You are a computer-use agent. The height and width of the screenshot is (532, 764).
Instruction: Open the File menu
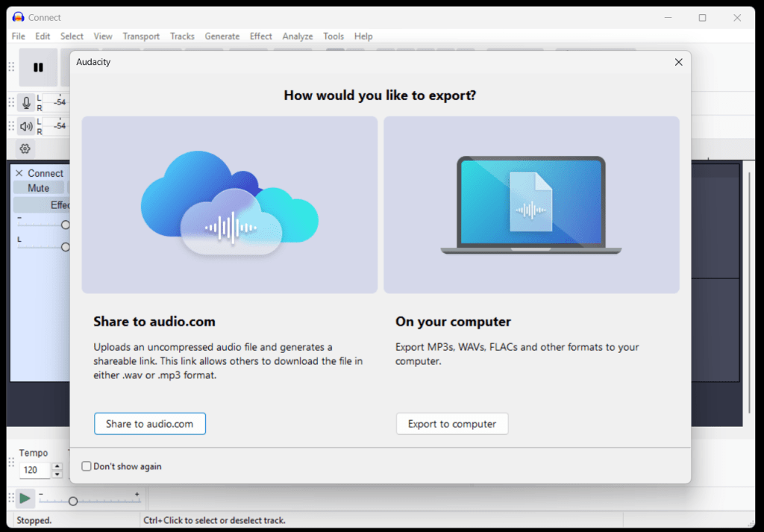(x=19, y=36)
